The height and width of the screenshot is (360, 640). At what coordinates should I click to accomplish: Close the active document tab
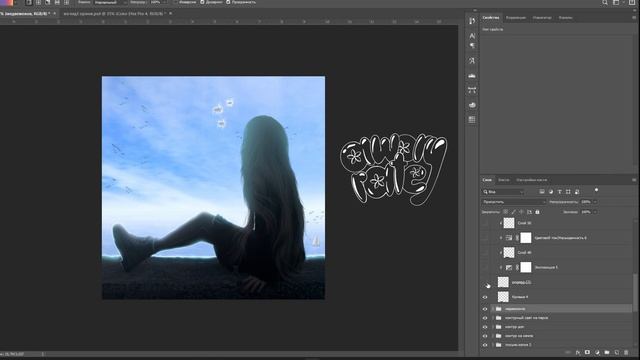[x=55, y=13]
